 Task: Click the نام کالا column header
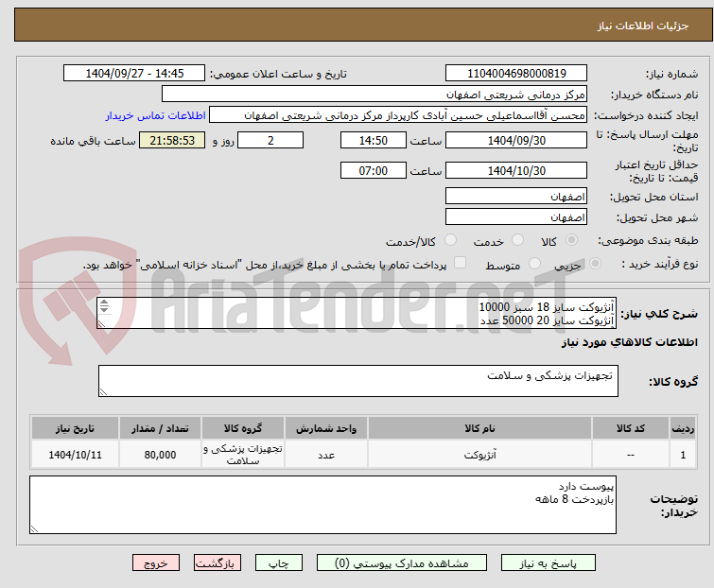pos(480,428)
